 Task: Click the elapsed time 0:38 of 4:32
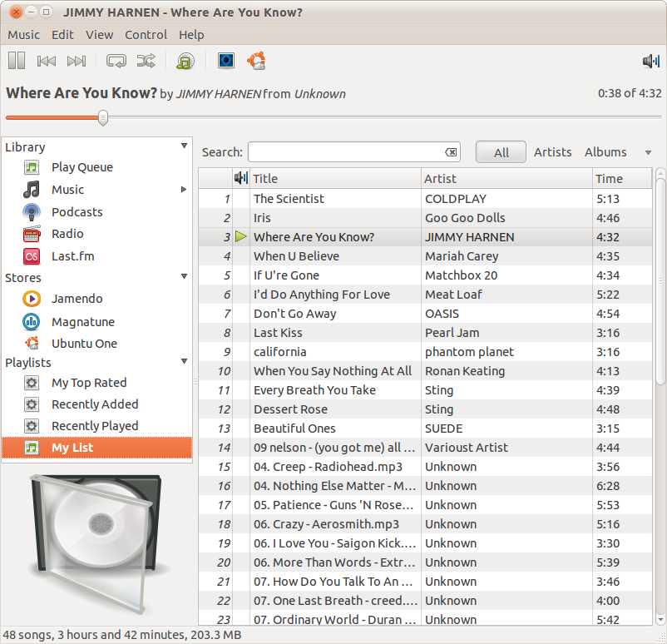[630, 93]
